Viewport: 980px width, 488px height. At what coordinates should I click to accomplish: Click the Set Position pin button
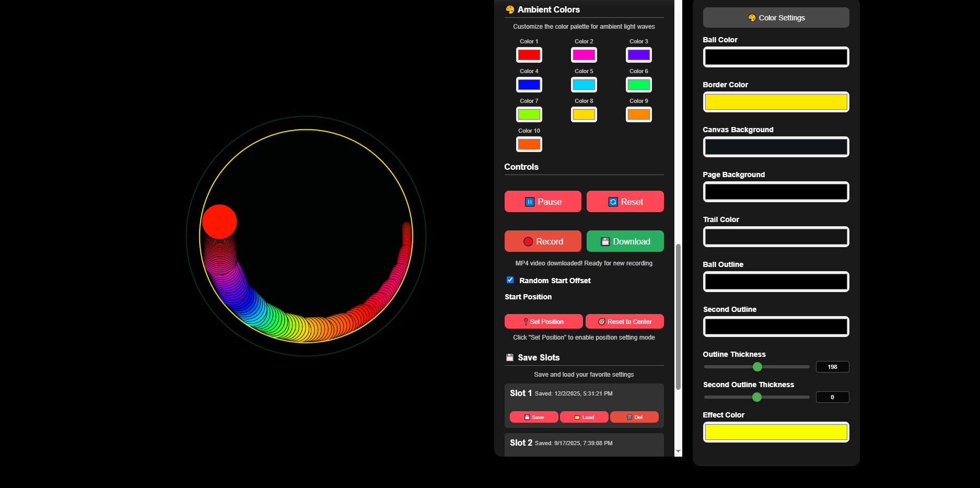pyautogui.click(x=543, y=321)
